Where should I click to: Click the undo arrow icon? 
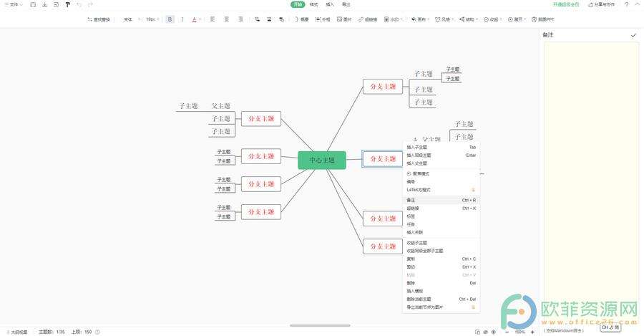click(x=79, y=4)
